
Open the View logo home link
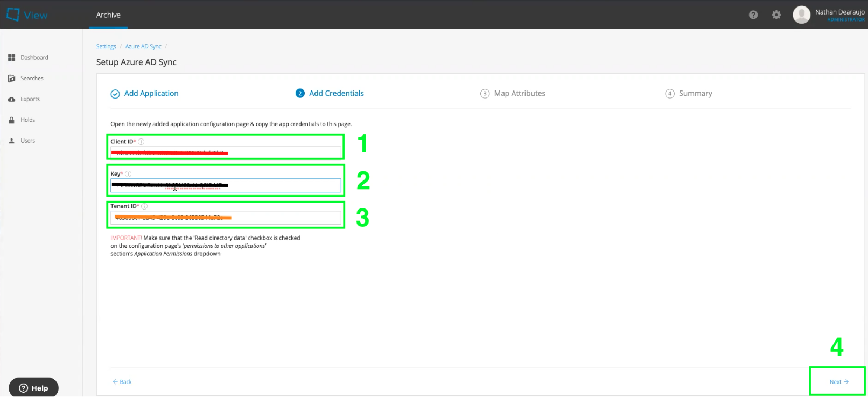point(27,15)
